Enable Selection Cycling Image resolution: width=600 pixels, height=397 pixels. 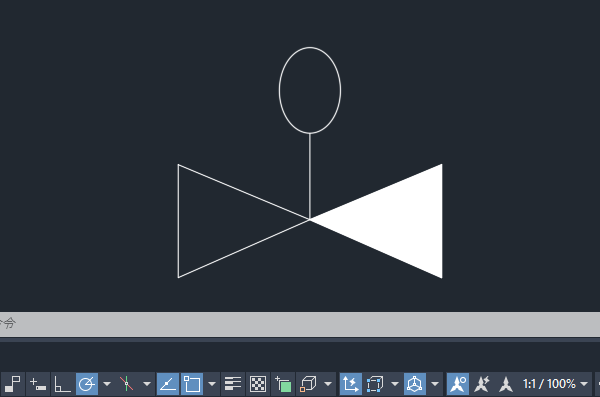pyautogui.click(x=283, y=384)
